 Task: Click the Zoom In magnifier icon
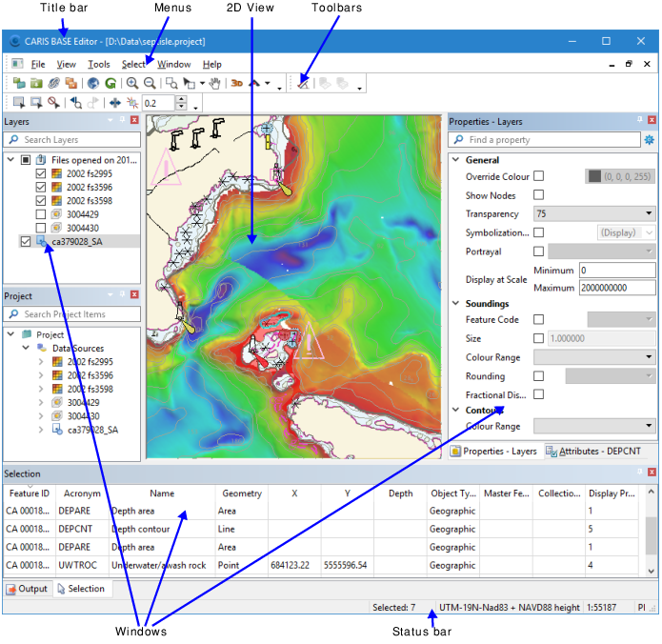click(132, 84)
